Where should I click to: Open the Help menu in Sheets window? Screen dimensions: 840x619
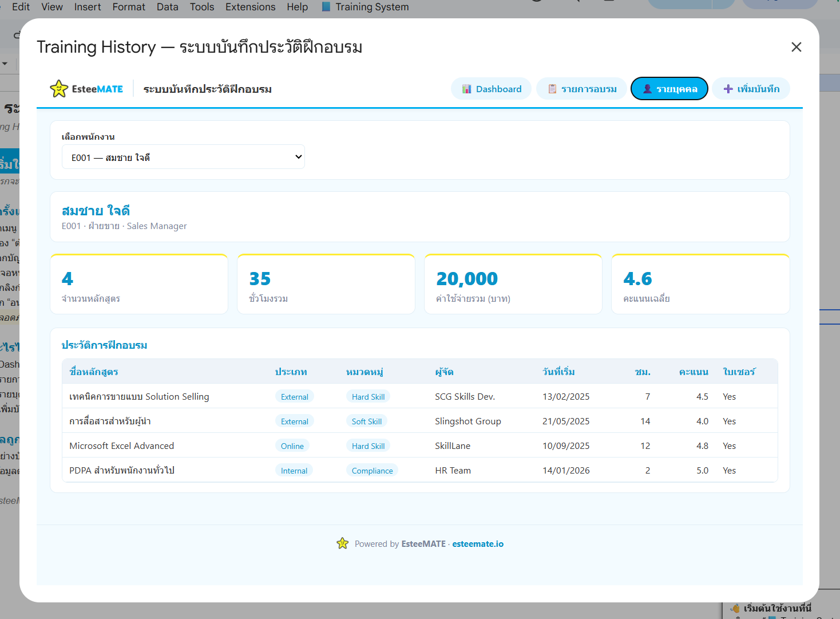click(x=297, y=7)
